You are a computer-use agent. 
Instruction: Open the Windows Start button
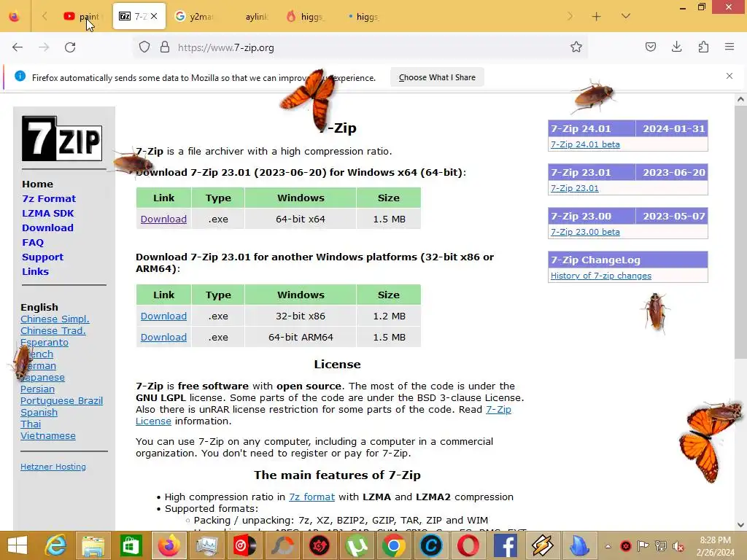point(18,545)
